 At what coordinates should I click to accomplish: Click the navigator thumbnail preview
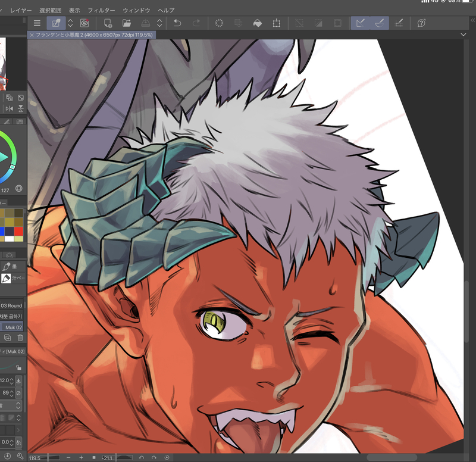pyautogui.click(x=3, y=64)
